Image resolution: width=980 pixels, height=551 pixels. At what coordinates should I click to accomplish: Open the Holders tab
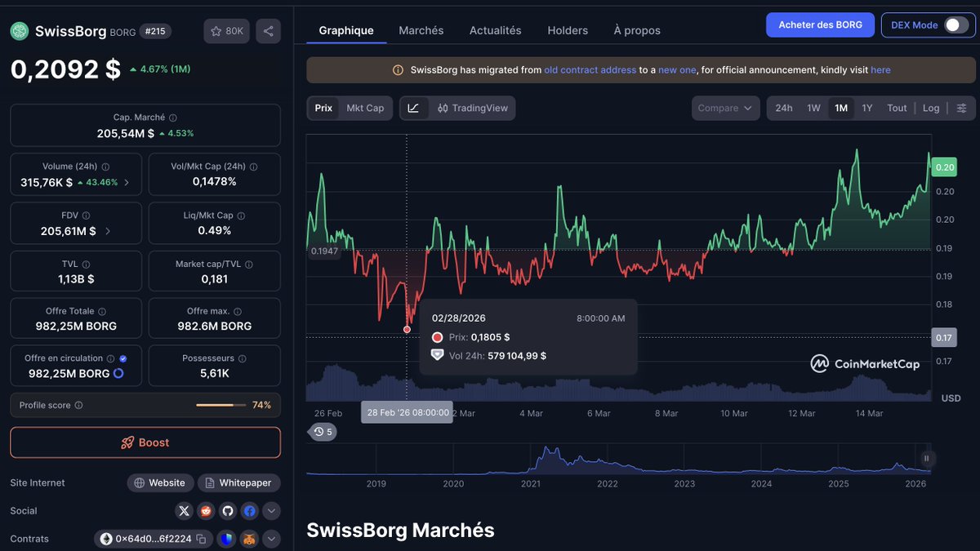[567, 30]
